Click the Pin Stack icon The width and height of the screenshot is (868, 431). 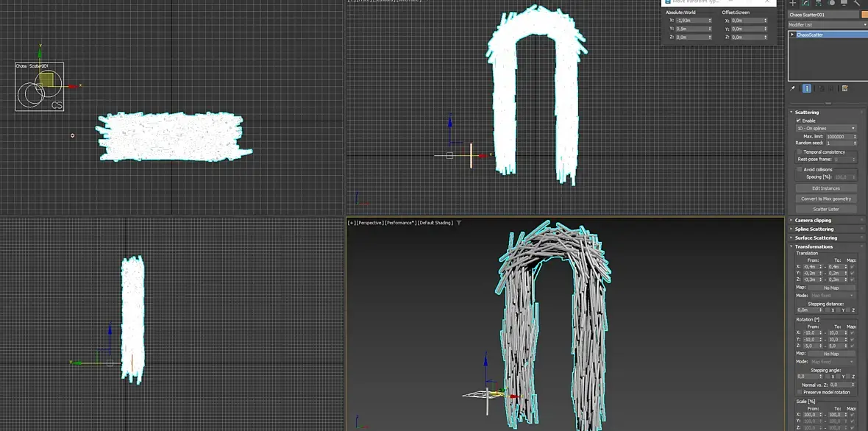[x=793, y=88]
